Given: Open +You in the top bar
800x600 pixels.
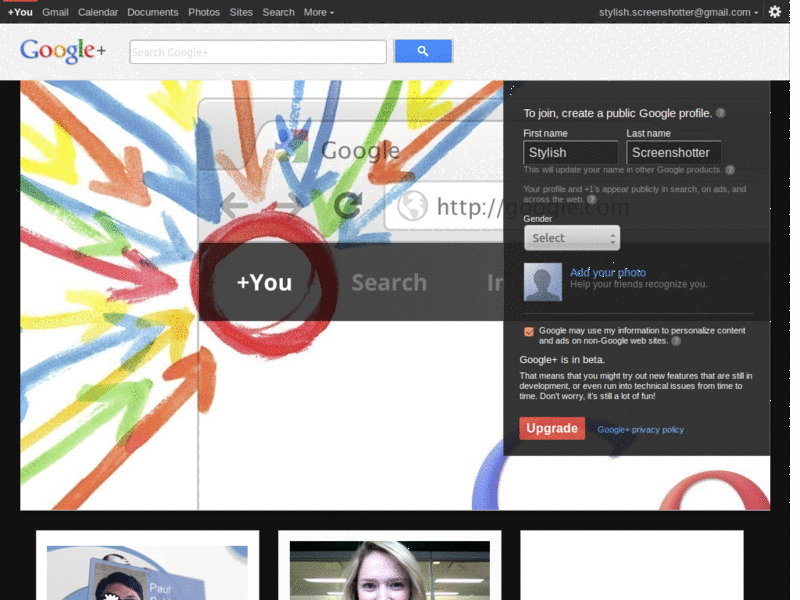Looking at the screenshot, I should coord(20,12).
